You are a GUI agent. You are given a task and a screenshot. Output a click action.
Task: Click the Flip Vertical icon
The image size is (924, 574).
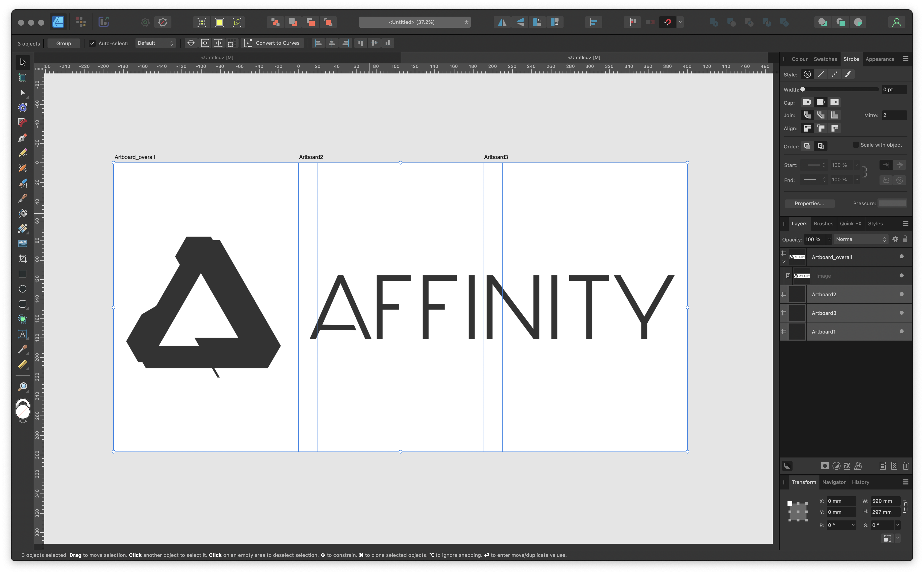click(x=520, y=22)
